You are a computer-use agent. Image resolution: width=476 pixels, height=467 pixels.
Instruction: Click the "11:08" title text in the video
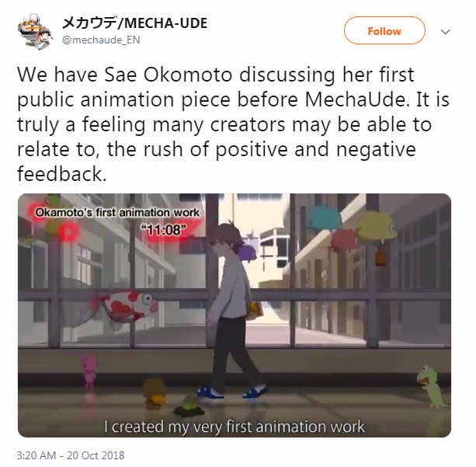(x=163, y=230)
